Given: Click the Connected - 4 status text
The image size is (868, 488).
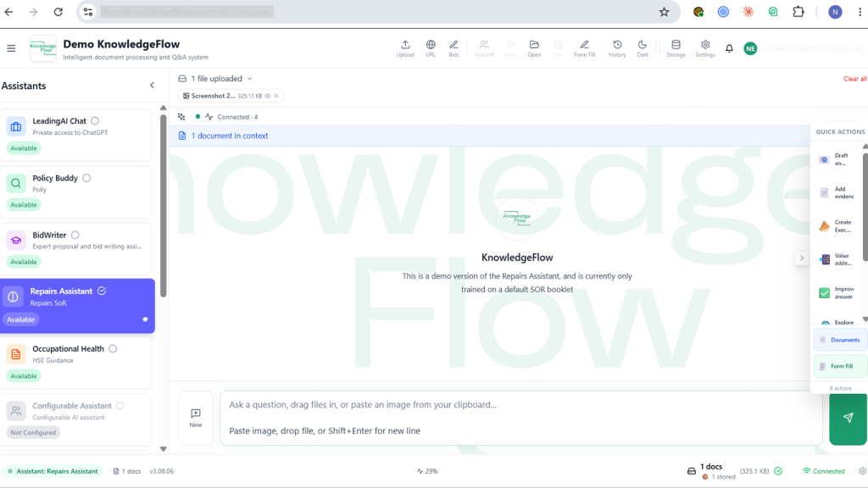Looking at the screenshot, I should [237, 117].
